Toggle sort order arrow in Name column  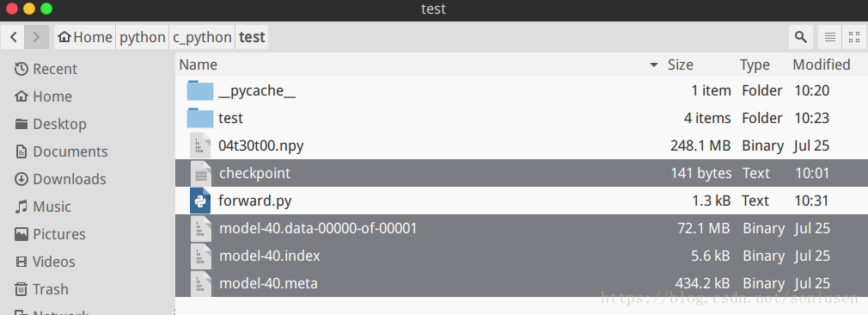(654, 65)
